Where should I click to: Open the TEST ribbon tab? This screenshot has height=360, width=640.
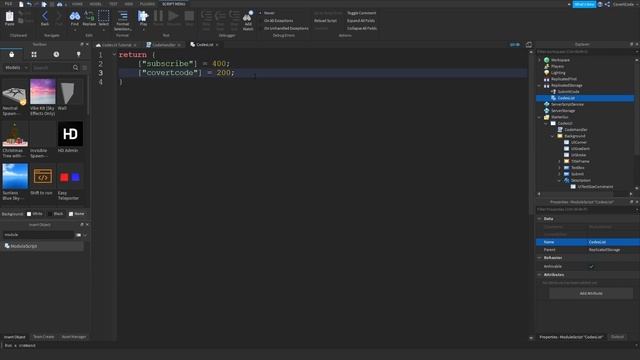pyautogui.click(x=113, y=4)
